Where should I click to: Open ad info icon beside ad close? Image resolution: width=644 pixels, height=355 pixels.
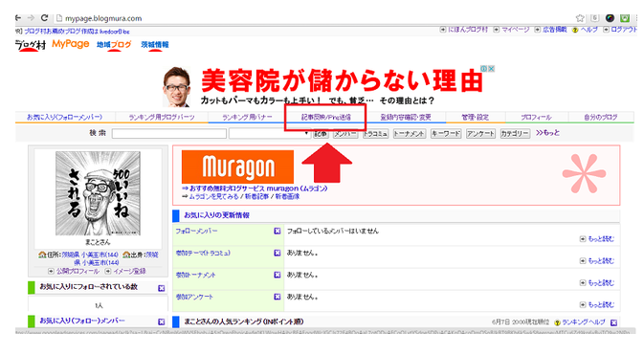tap(484, 69)
